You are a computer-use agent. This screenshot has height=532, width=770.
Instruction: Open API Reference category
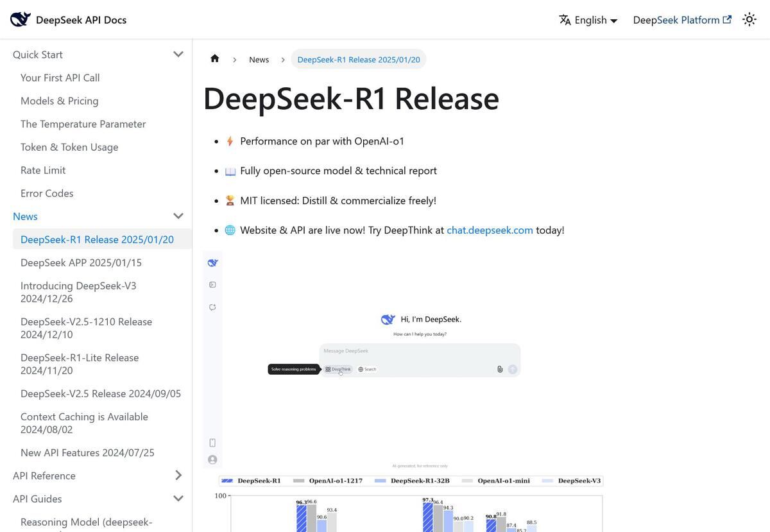point(44,476)
